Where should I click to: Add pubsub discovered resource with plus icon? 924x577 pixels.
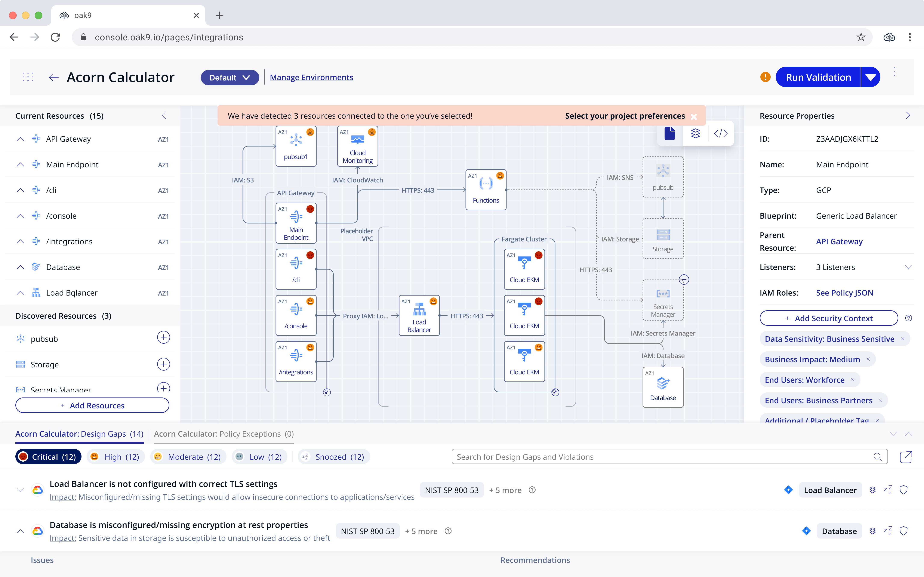point(163,337)
